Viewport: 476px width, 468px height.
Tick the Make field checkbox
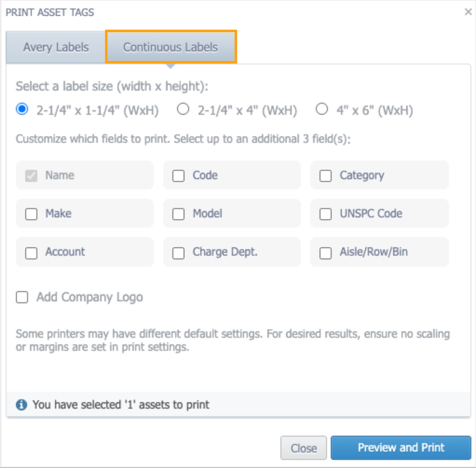point(31,214)
